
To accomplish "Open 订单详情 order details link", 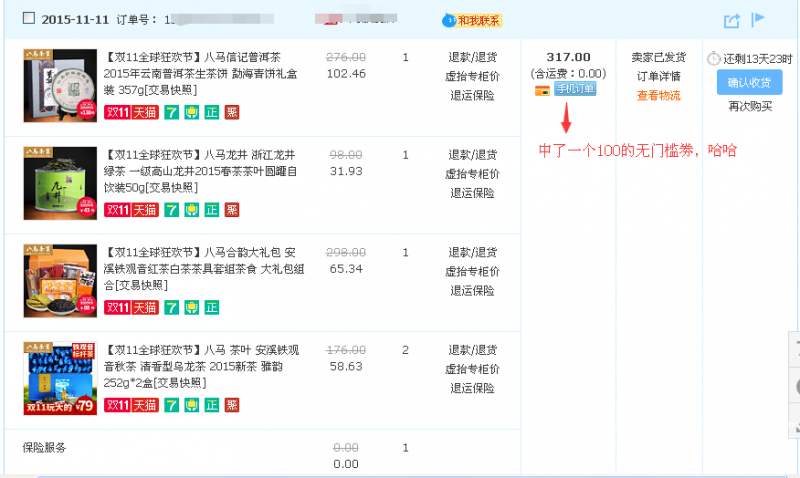I will [x=658, y=76].
